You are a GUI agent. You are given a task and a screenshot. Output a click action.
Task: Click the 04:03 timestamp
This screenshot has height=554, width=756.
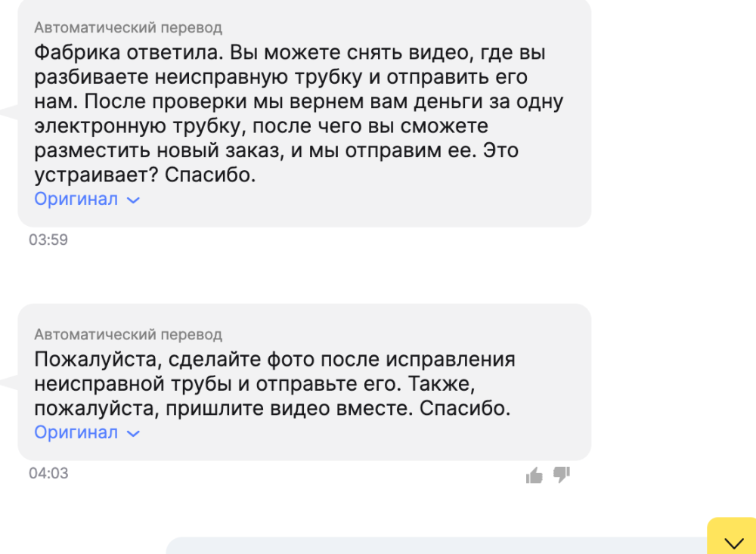coord(48,474)
